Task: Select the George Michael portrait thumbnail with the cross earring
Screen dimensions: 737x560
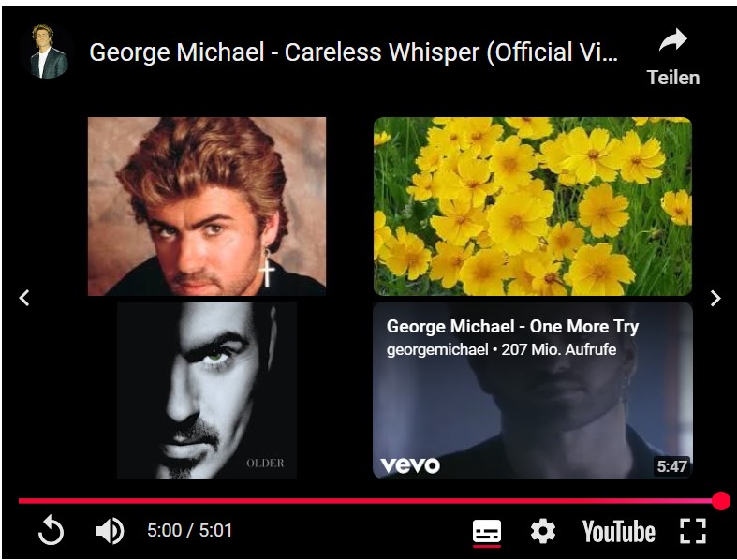Action: pyautogui.click(x=207, y=206)
